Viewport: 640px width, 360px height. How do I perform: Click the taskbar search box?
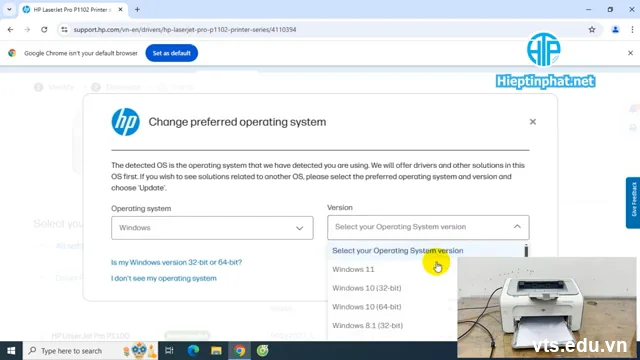click(90, 351)
